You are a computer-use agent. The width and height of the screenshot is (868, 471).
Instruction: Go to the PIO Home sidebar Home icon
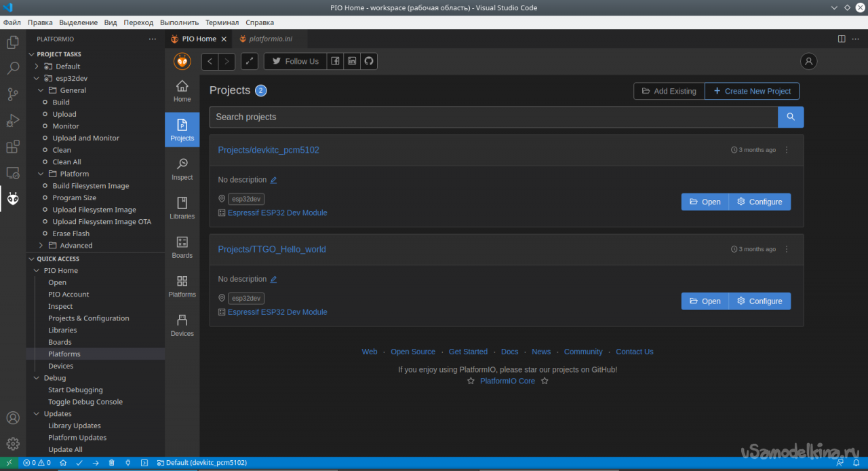click(182, 92)
